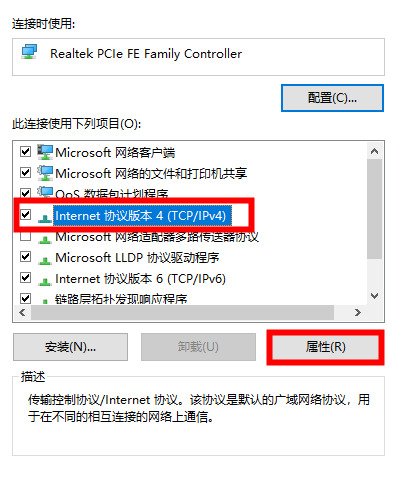Toggle the Internet 协议版本 6 checkbox
397x480 pixels.
(26, 278)
